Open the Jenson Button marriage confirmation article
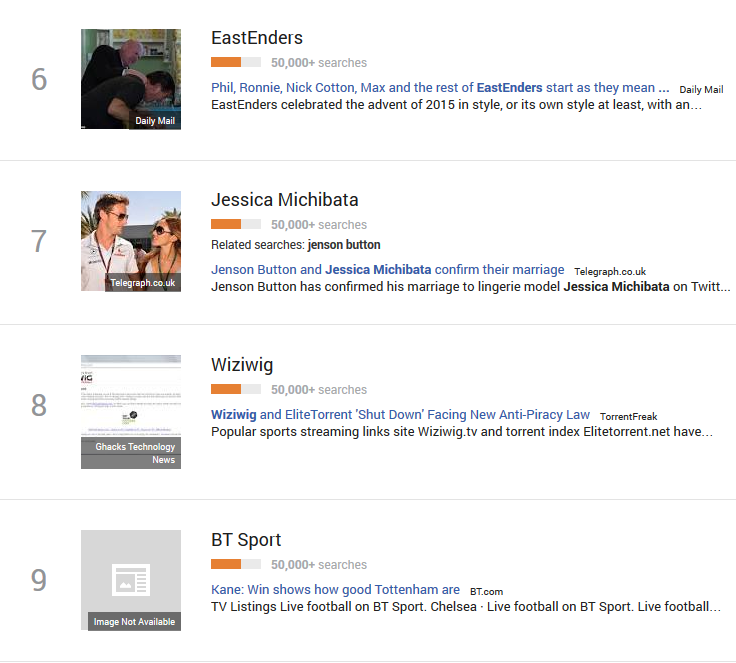The width and height of the screenshot is (736, 663). [388, 270]
